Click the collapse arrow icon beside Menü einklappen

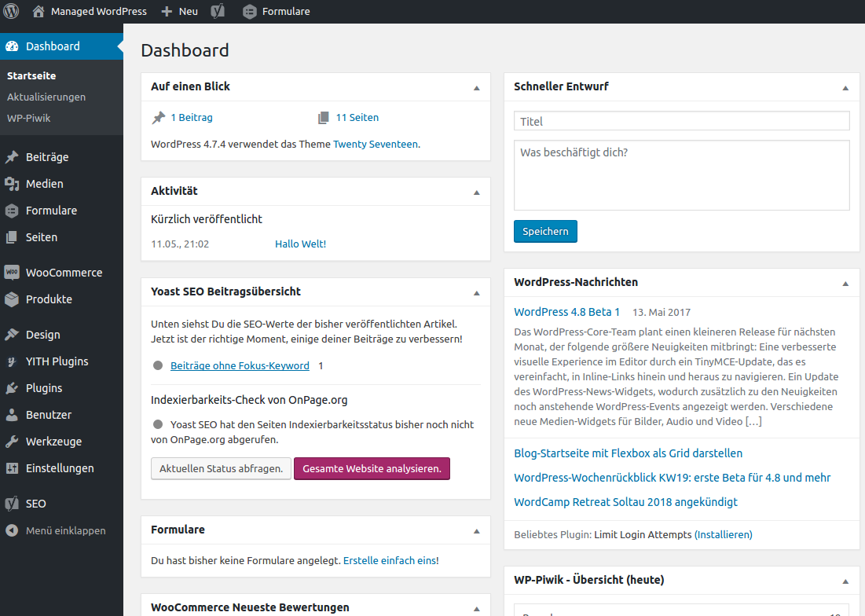(x=12, y=530)
